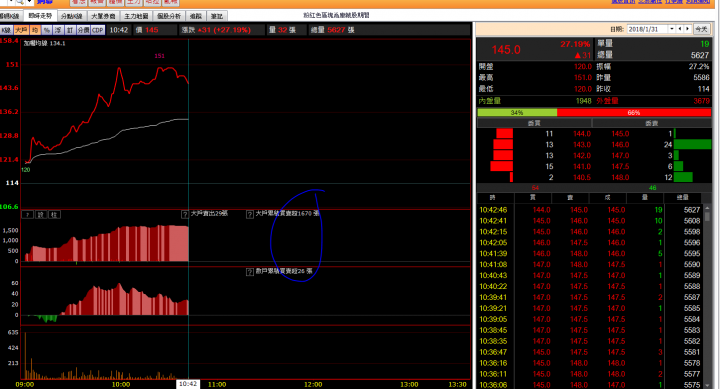The height and width of the screenshot is (389, 720).
Task: Click the bid price 144.0 in order book
Action: tap(582, 134)
